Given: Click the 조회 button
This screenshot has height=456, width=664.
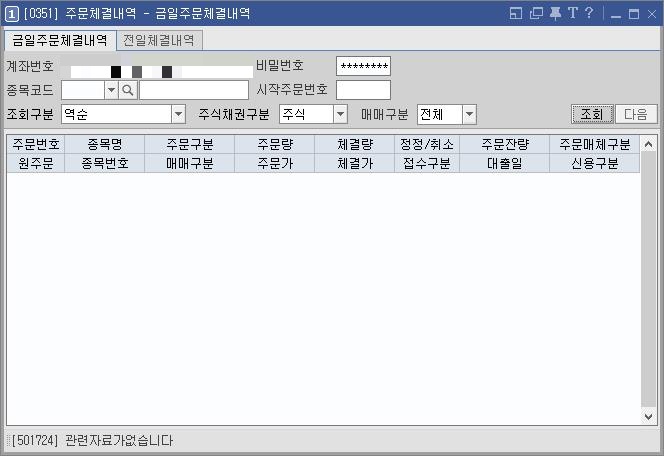Looking at the screenshot, I should pyautogui.click(x=592, y=114).
